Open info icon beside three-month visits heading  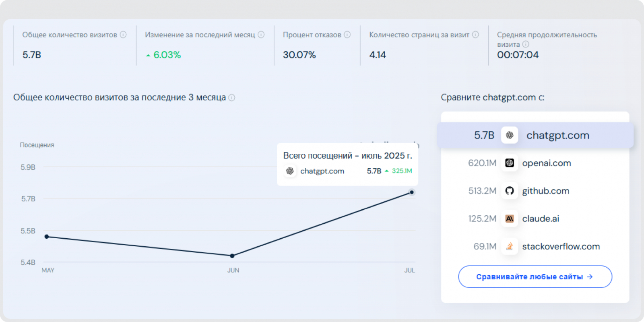[232, 97]
